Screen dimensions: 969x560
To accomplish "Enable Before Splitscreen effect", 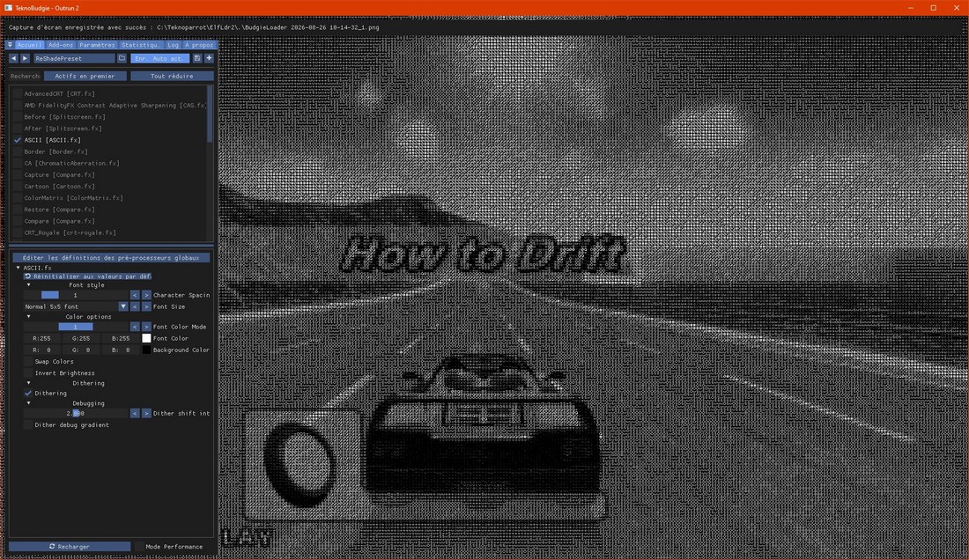I will 18,117.
